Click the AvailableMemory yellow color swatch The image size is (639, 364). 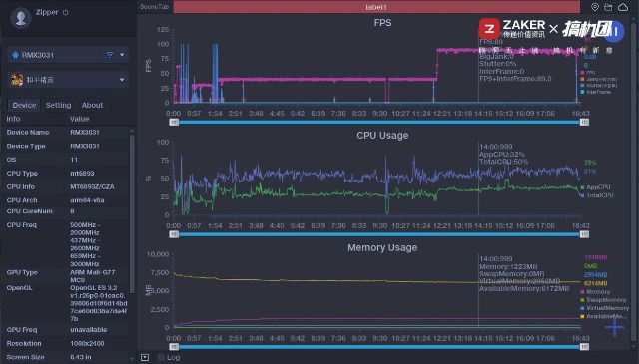pyautogui.click(x=582, y=316)
